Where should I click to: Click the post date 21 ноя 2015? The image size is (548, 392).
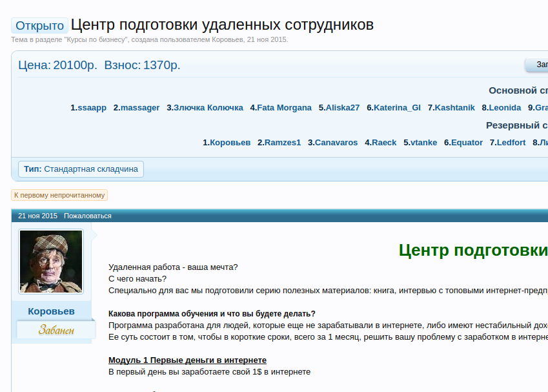(37, 216)
